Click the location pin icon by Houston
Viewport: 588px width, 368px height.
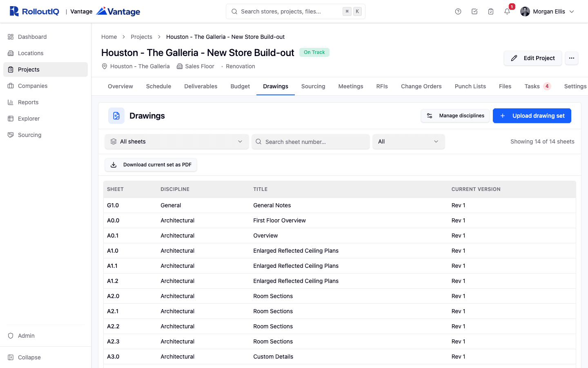click(x=105, y=66)
